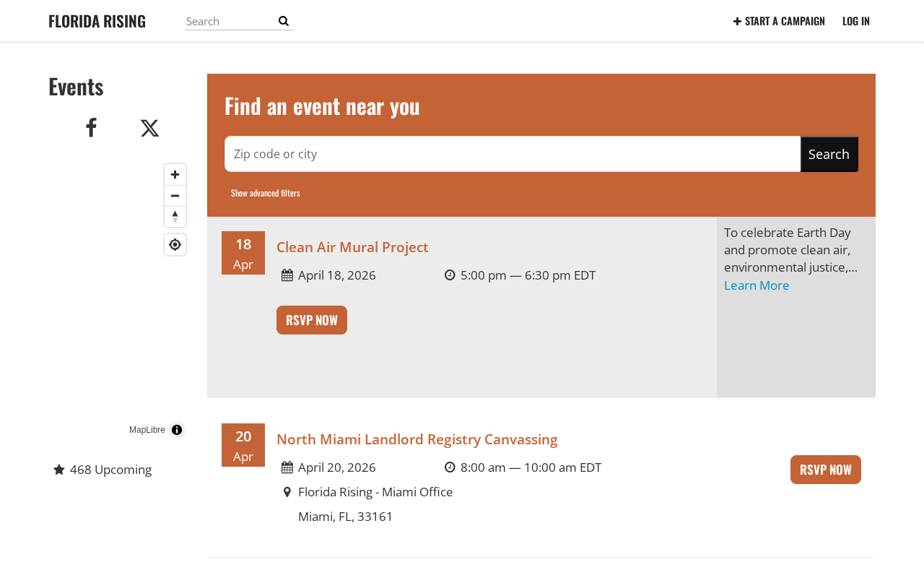Open Clean Air Mural Project event
Screen dimensions: 924x578
[x=352, y=247]
